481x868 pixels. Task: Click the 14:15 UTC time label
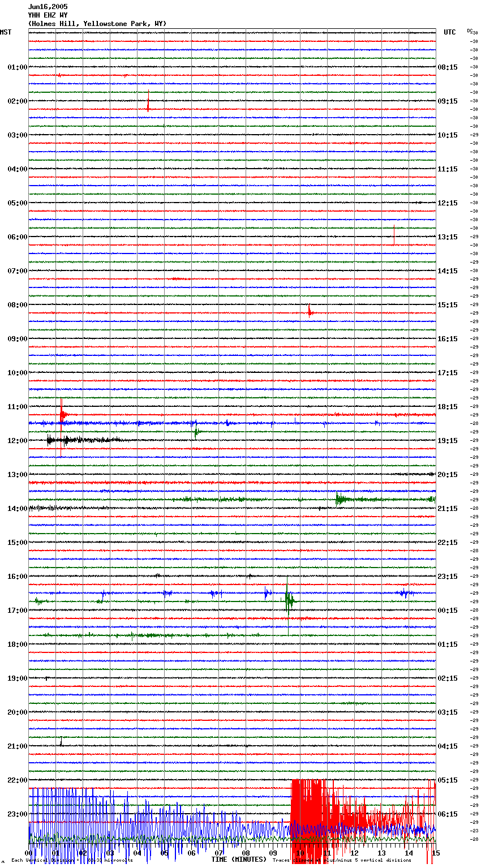pyautogui.click(x=448, y=271)
